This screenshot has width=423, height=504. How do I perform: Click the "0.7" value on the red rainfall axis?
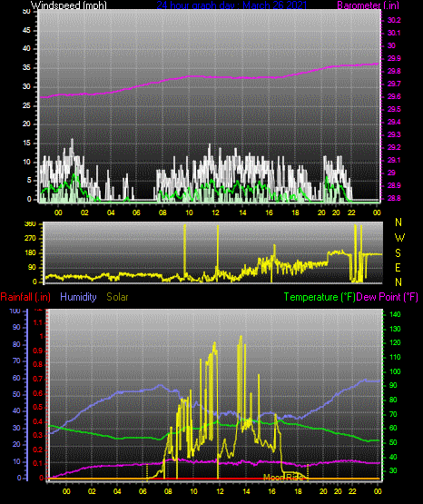click(38, 379)
